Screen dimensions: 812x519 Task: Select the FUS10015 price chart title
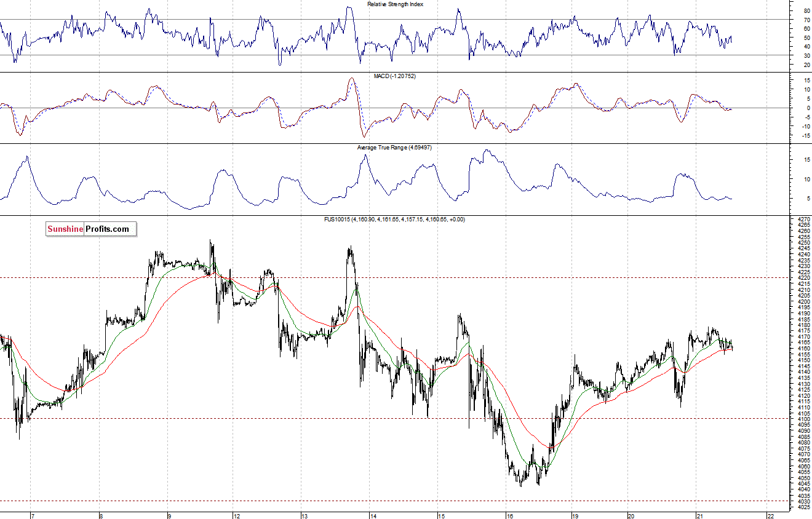pyautogui.click(x=396, y=219)
